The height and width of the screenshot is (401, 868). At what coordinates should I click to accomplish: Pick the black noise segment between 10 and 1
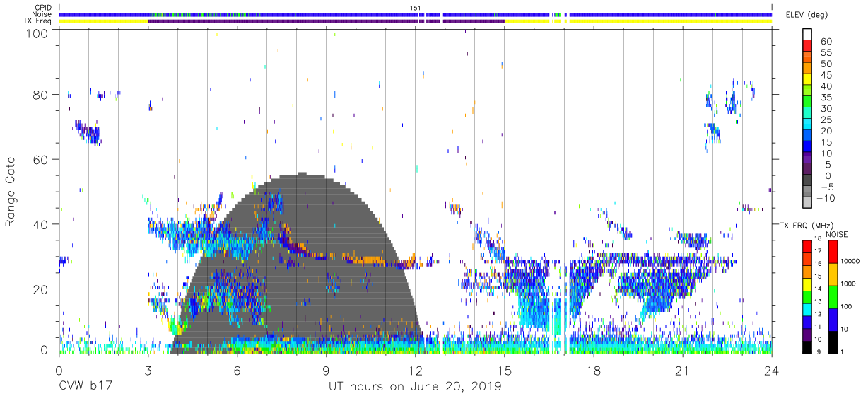832,342
